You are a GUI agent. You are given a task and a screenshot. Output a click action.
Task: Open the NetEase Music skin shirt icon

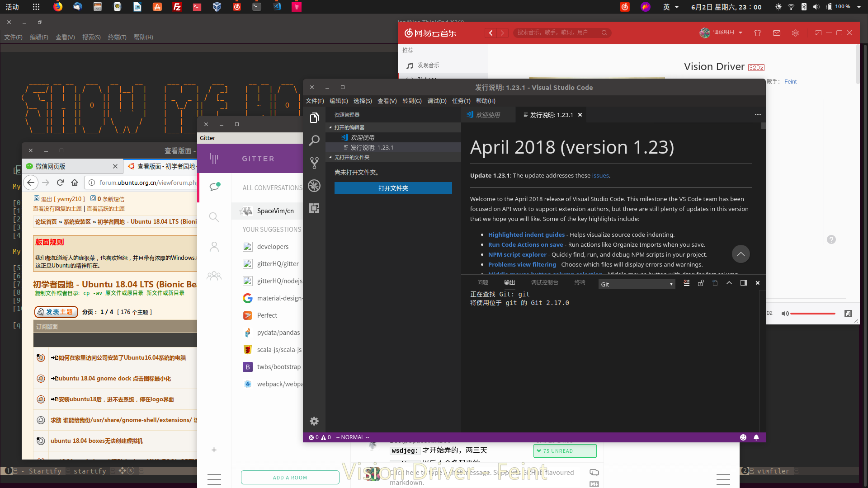758,33
